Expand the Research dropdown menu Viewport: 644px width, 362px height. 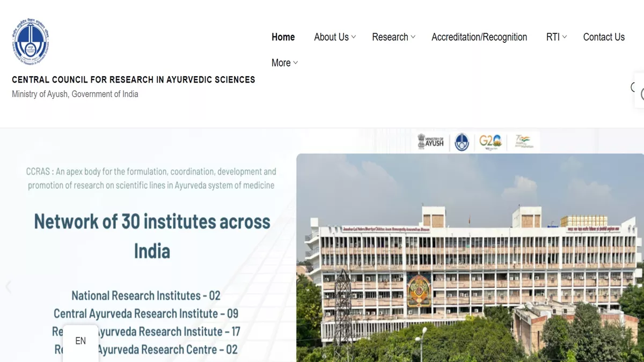click(394, 37)
